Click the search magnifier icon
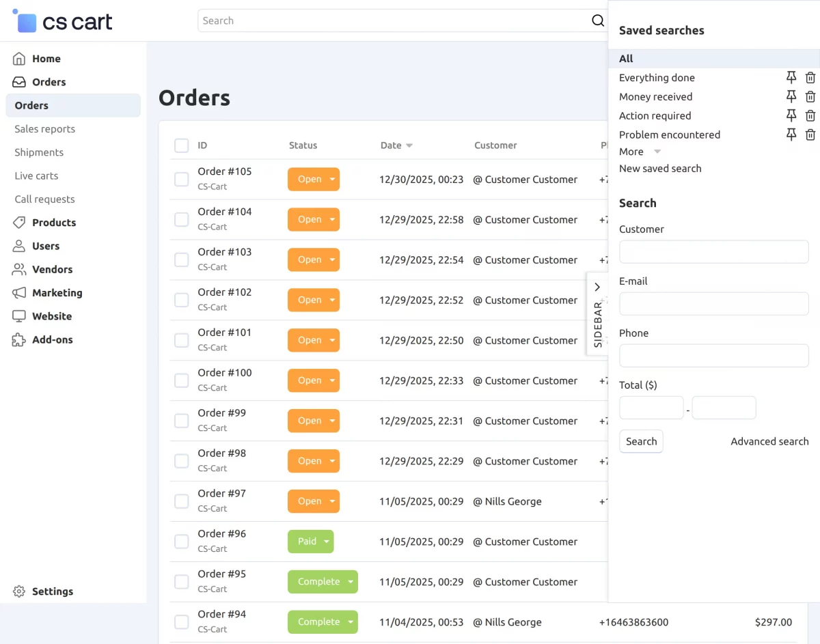The height and width of the screenshot is (644, 820). tap(598, 20)
